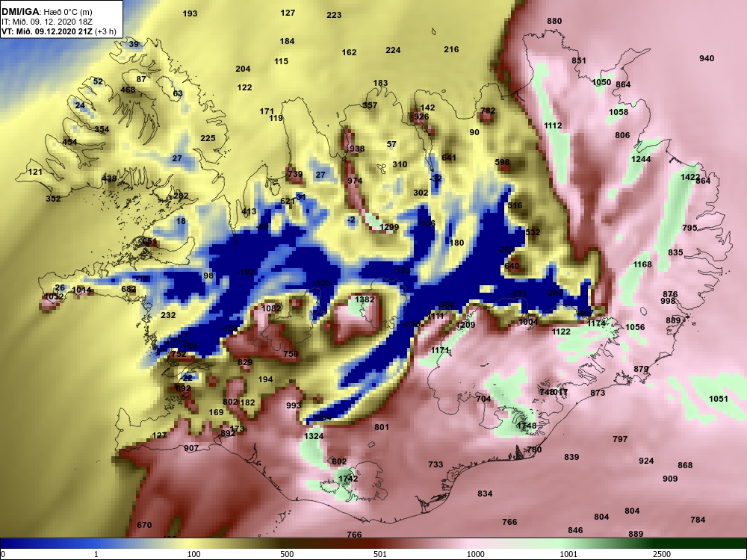Click the map value '1014'

coord(81,290)
